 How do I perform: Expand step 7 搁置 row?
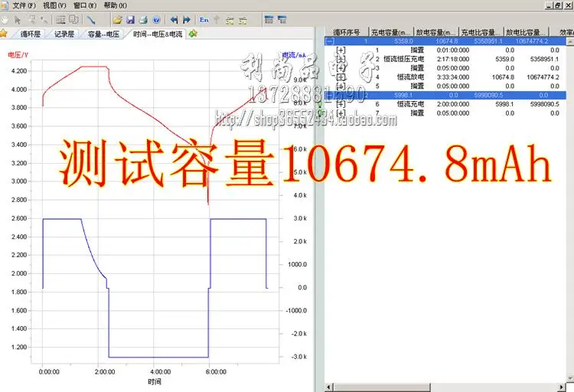pos(341,113)
